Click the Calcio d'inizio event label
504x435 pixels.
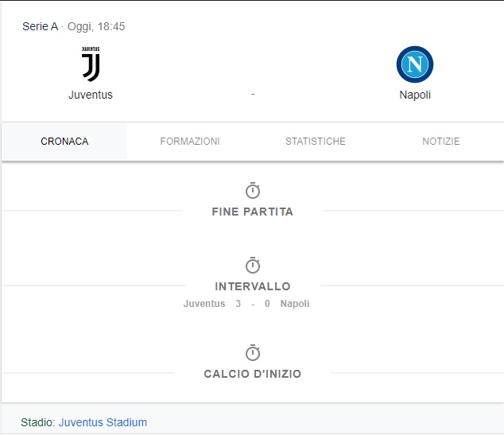(x=253, y=374)
